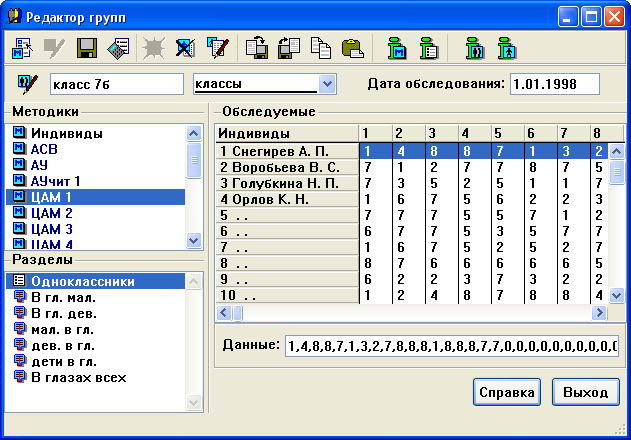Click the delete icon with black cross
Viewport: 631px width, 440px height.
pyautogui.click(x=185, y=48)
